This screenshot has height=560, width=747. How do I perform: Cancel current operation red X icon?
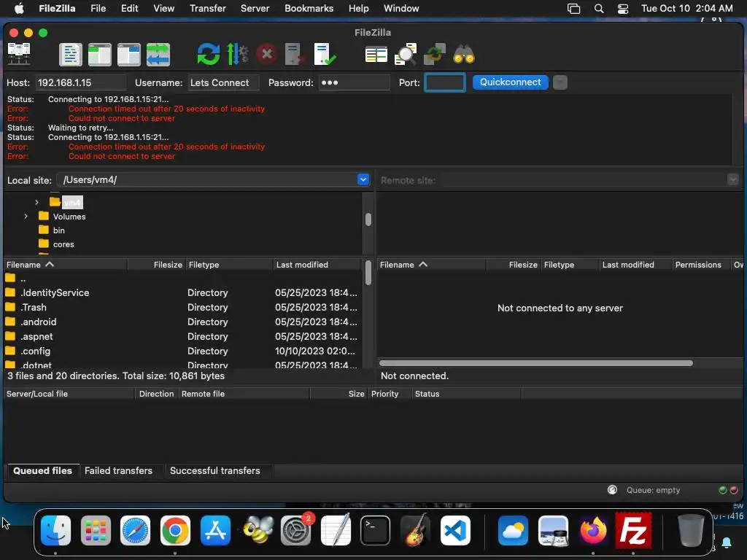coord(267,54)
